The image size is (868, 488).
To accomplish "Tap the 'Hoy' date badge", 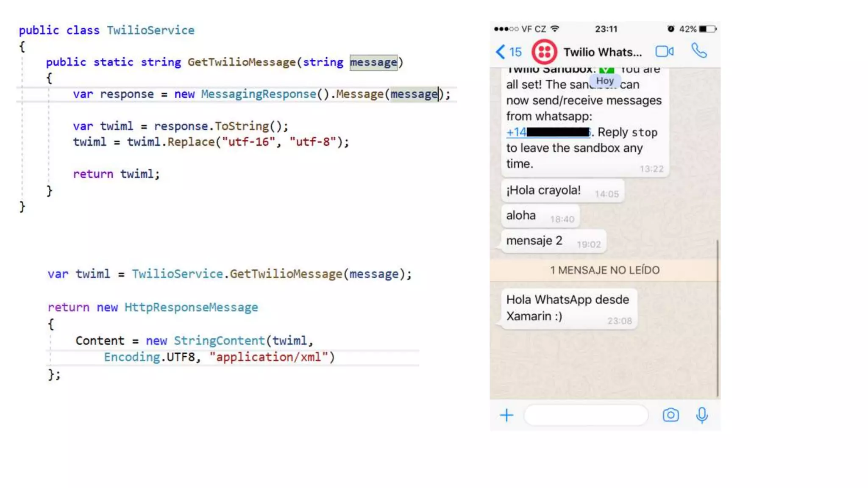I will 605,80.
